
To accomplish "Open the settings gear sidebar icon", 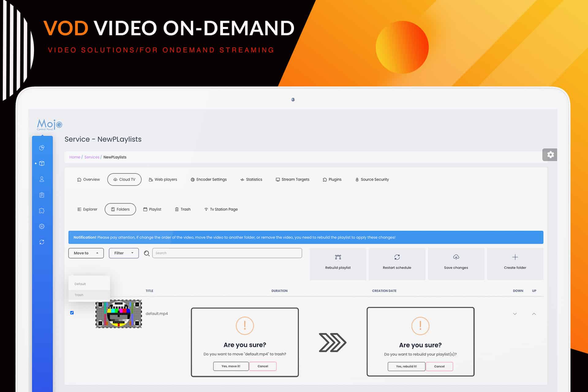I will (x=42, y=226).
